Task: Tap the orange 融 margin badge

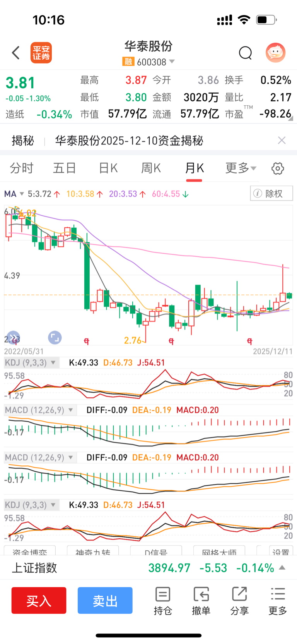Action: coord(128,62)
